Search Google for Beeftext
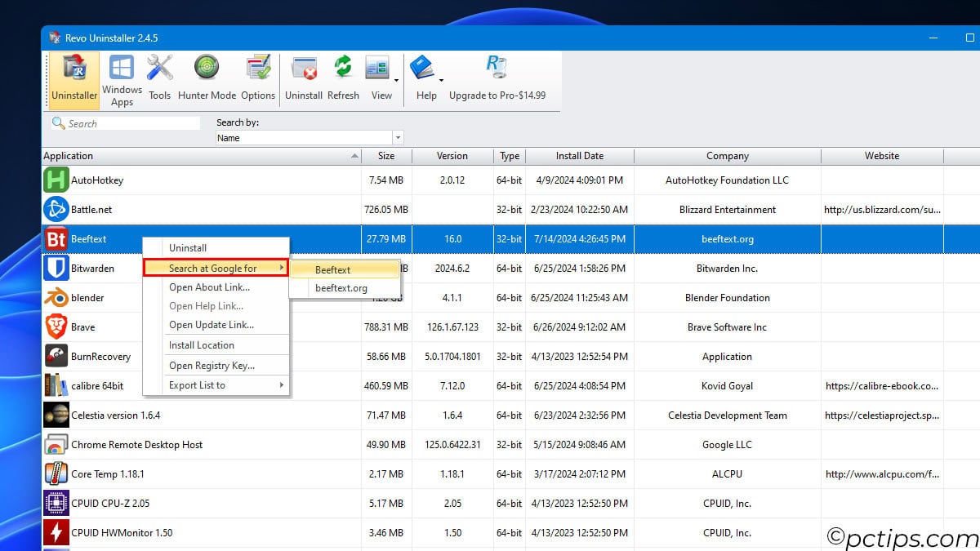 click(332, 269)
